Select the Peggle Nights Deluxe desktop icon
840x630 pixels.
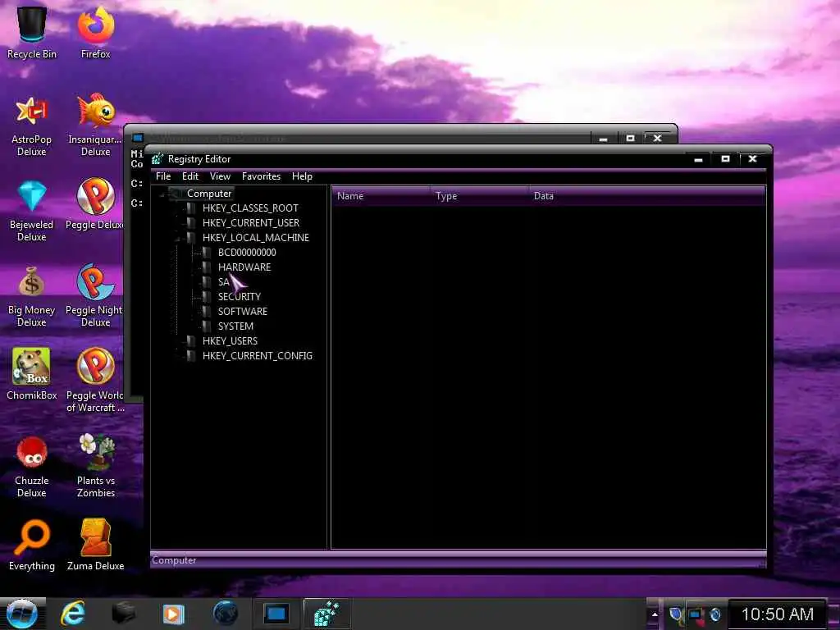[x=95, y=294]
